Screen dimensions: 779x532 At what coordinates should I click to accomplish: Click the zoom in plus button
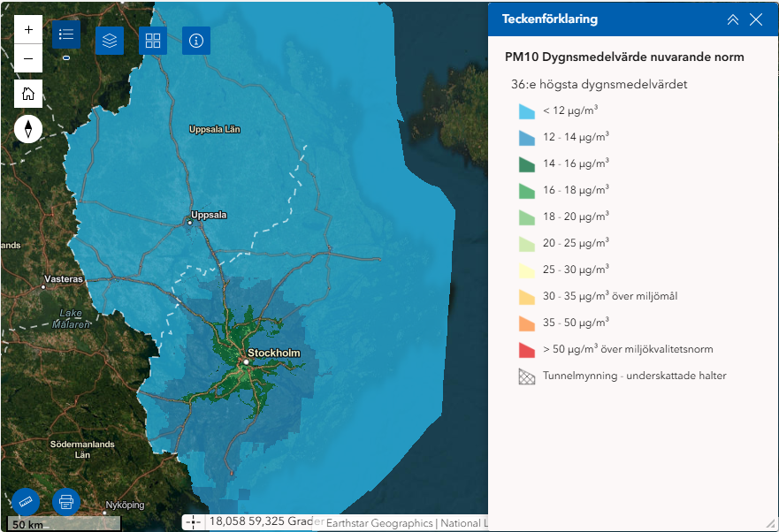[28, 29]
